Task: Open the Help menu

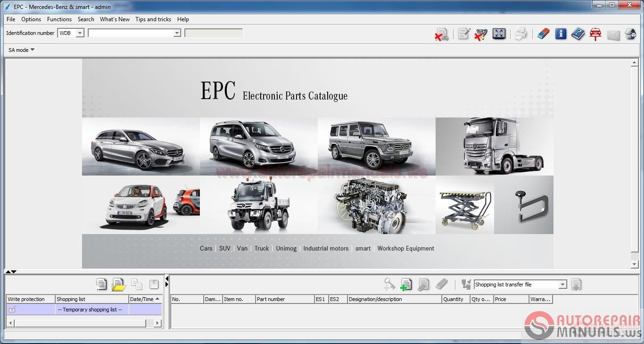Action: (x=183, y=19)
